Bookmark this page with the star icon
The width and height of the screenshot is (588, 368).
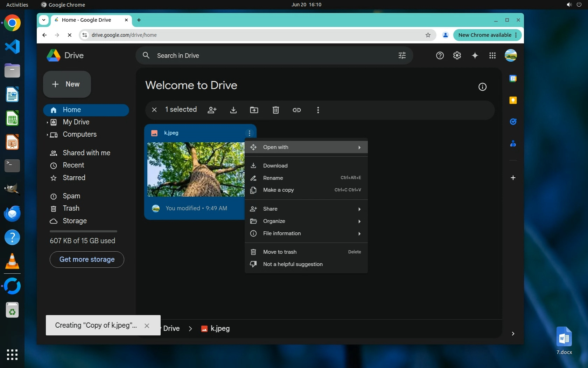428,35
